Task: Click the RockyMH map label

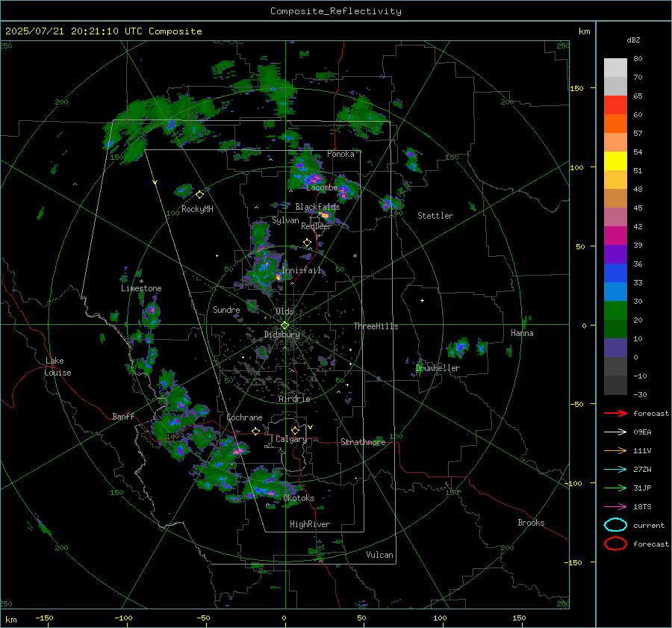Action: coord(197,209)
